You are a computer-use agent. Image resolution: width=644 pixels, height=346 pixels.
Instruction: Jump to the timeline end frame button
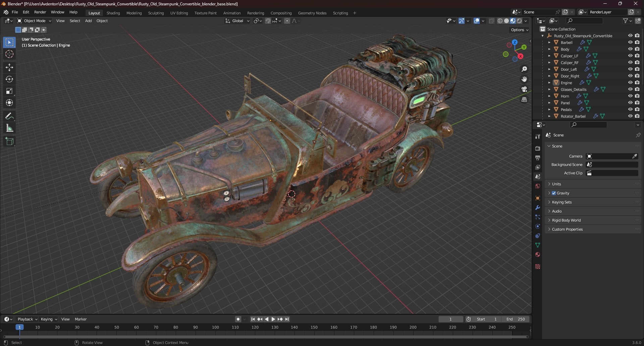(287, 319)
